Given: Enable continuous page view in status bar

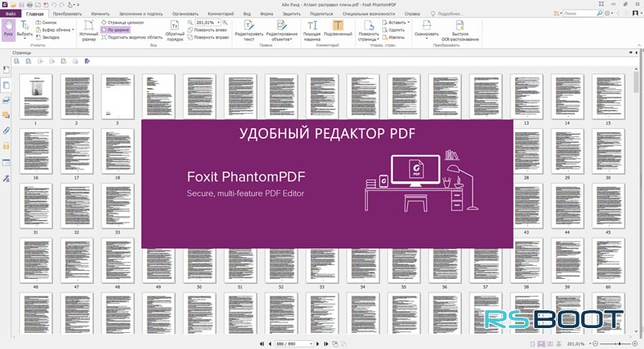Looking at the screenshot, I should tap(541, 343).
